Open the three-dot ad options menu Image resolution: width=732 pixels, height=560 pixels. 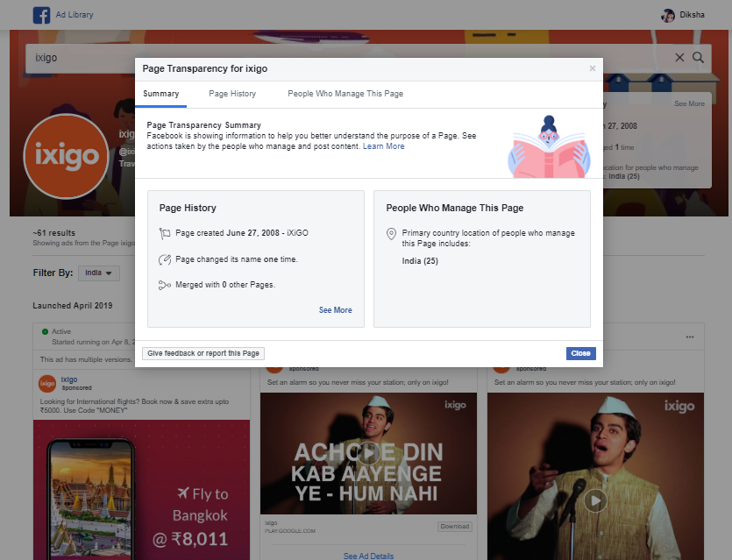pos(690,337)
